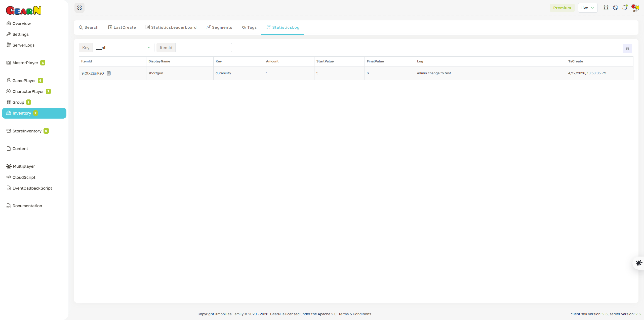The height and width of the screenshot is (320, 644).
Task: Switch to the Segments tab
Action: 219,27
